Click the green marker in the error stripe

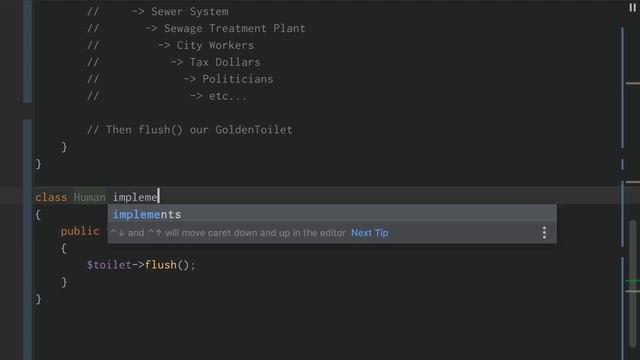pyautogui.click(x=633, y=281)
